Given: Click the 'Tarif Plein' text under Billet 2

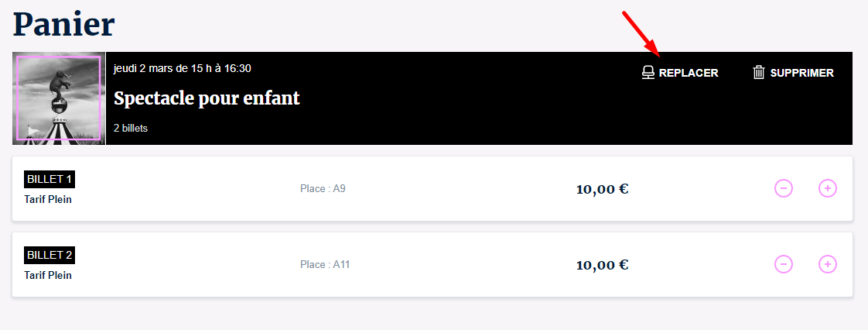Looking at the screenshot, I should 48,275.
